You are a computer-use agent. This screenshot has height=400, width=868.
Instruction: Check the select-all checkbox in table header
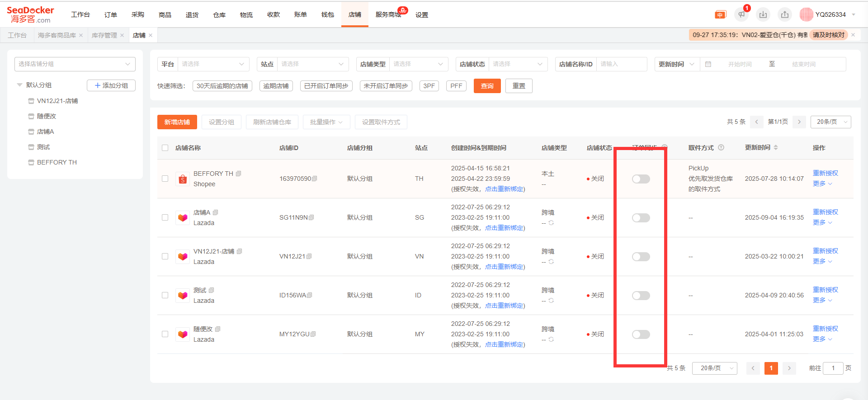pyautogui.click(x=165, y=148)
